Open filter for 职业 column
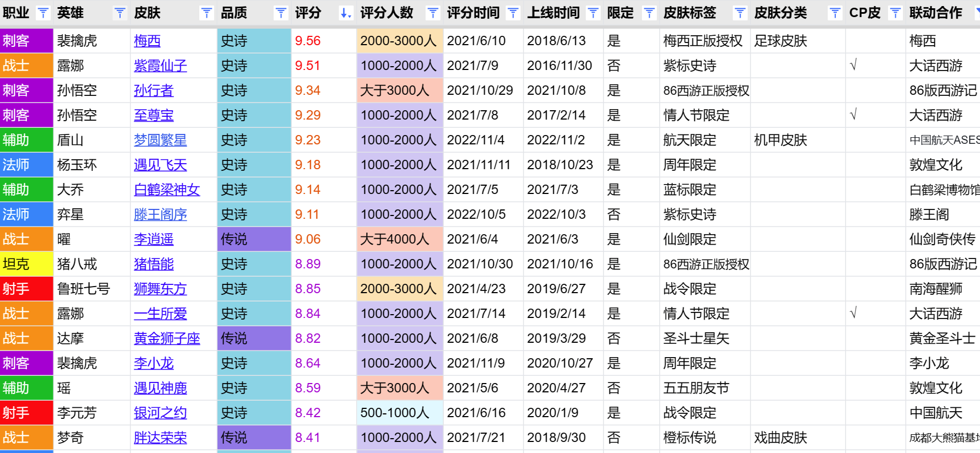 43,13
